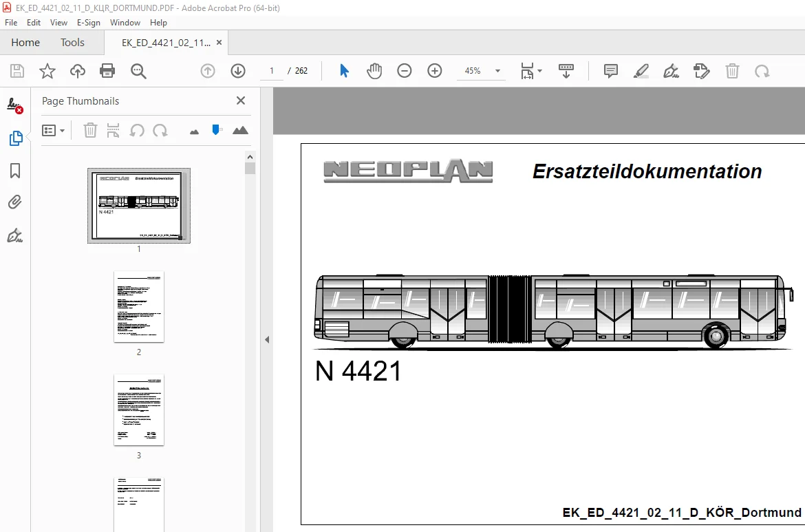The width and height of the screenshot is (805, 532).
Task: Rotate pages counterclockwise in thumbnails
Action: pos(136,131)
